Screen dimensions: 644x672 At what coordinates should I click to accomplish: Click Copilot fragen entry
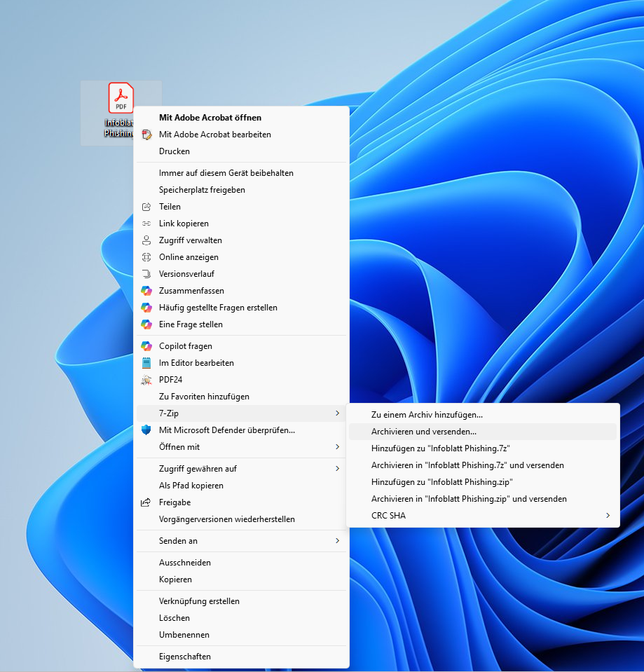click(241, 346)
